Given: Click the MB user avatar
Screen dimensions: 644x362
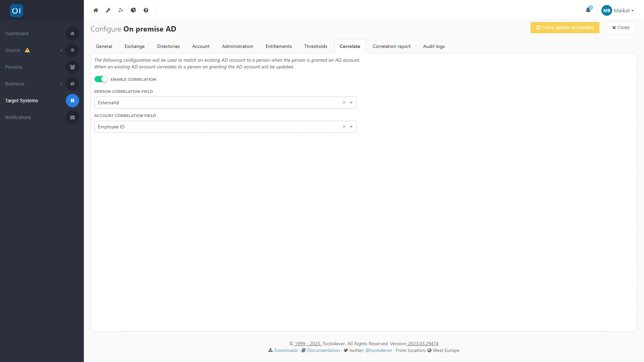Looking at the screenshot, I should click(607, 10).
